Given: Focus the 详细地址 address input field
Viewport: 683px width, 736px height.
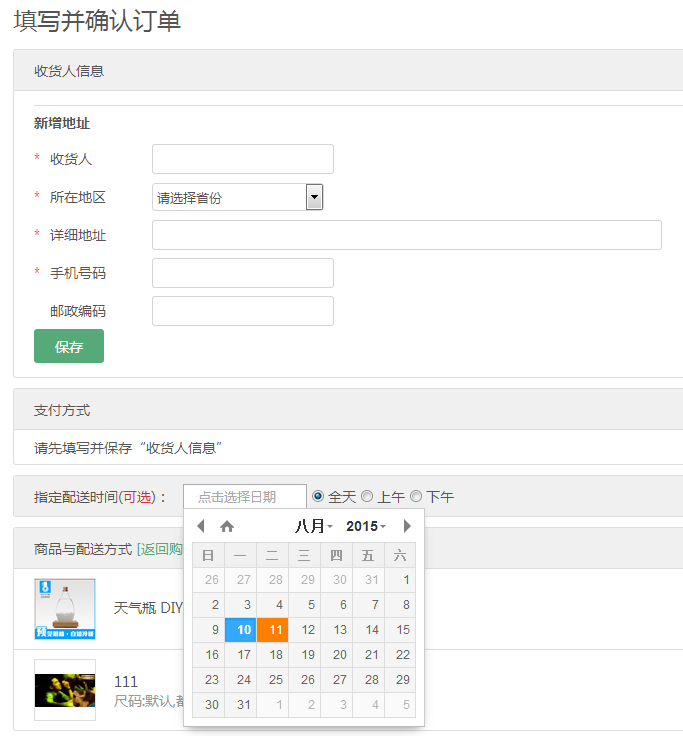Looking at the screenshot, I should click(x=406, y=235).
